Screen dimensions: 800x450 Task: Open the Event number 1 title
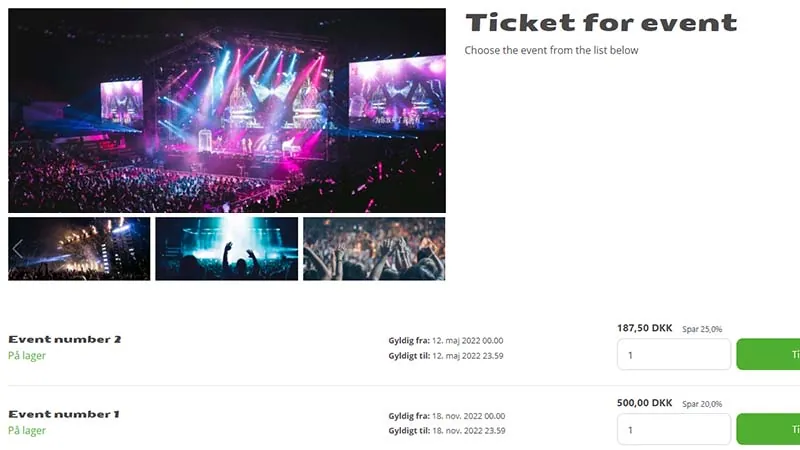(x=64, y=414)
